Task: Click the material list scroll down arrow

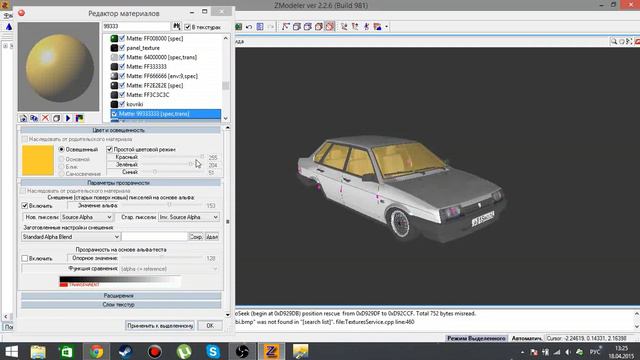Action: [x=225, y=118]
